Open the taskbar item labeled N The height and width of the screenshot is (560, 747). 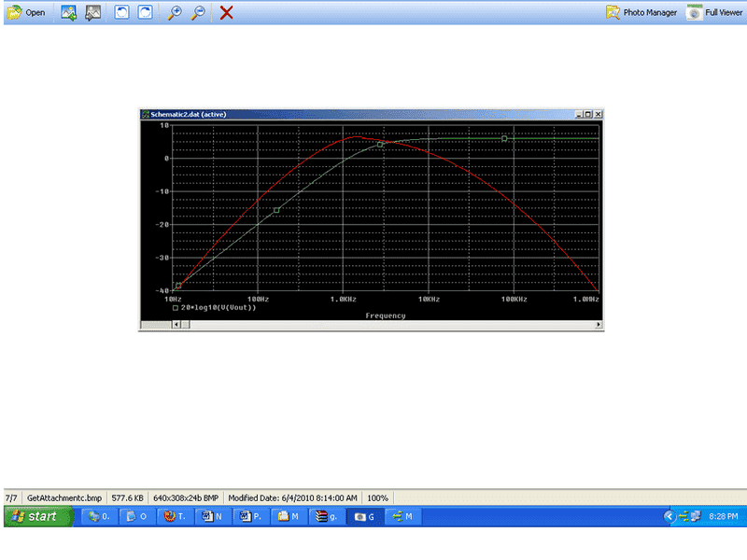click(x=213, y=516)
